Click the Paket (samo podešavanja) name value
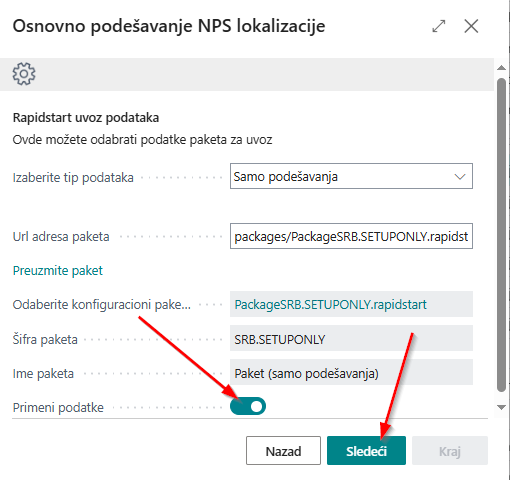 [x=351, y=372]
